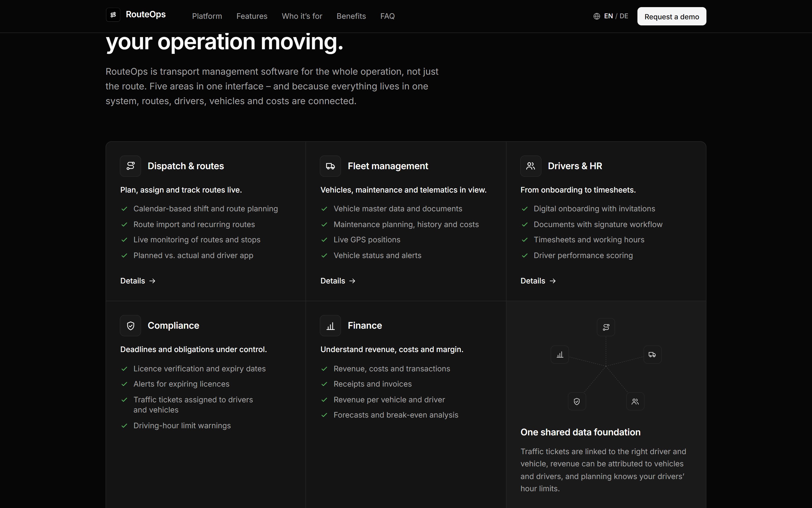
Task: Click the RouteOps logo icon in the header
Action: (113, 15)
